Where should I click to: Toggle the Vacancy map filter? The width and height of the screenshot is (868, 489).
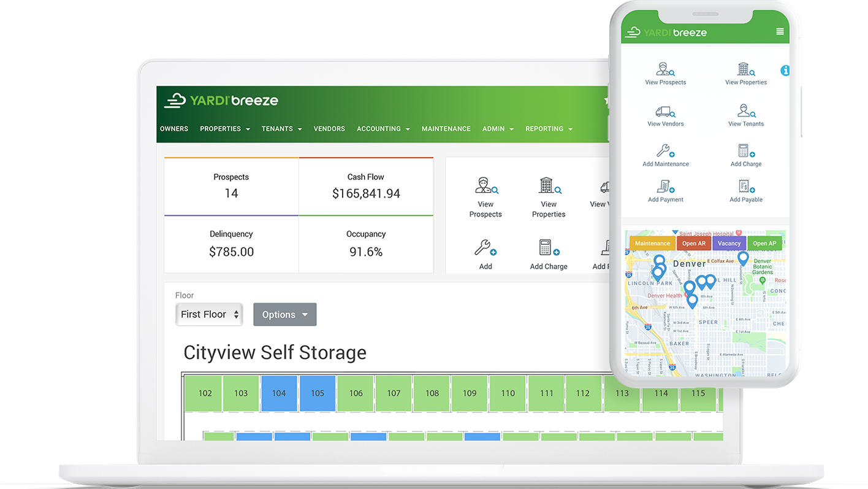tap(729, 244)
